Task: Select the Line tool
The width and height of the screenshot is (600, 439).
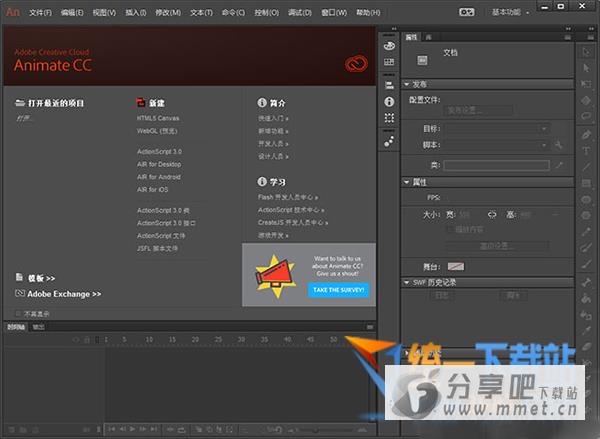Action: 586,166
